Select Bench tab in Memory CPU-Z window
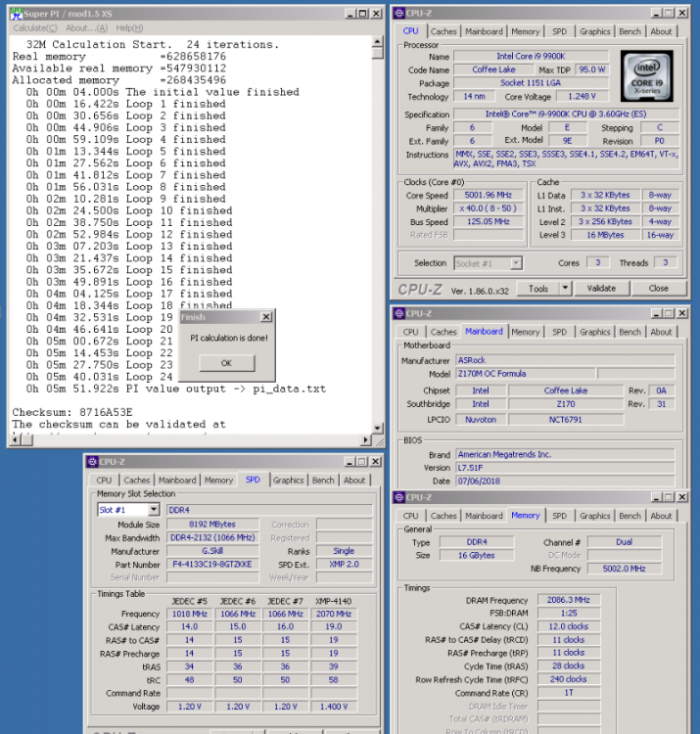This screenshot has height=734, width=700. [x=630, y=516]
